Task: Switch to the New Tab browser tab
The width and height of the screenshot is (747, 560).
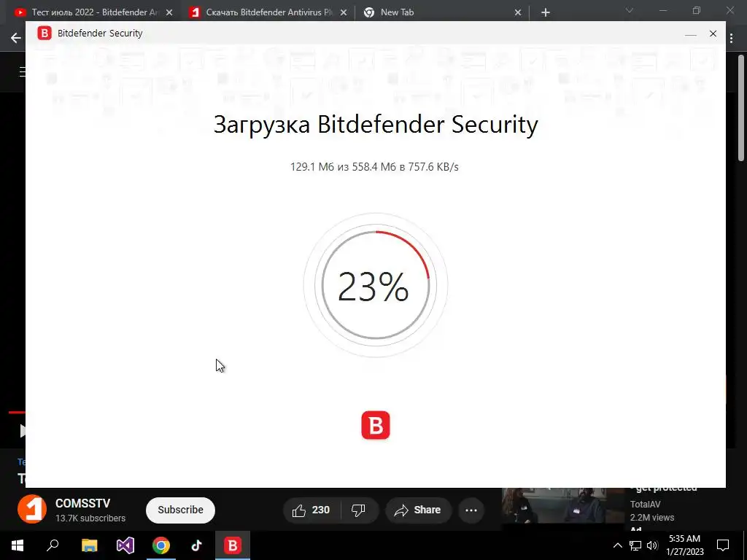Action: coord(441,12)
